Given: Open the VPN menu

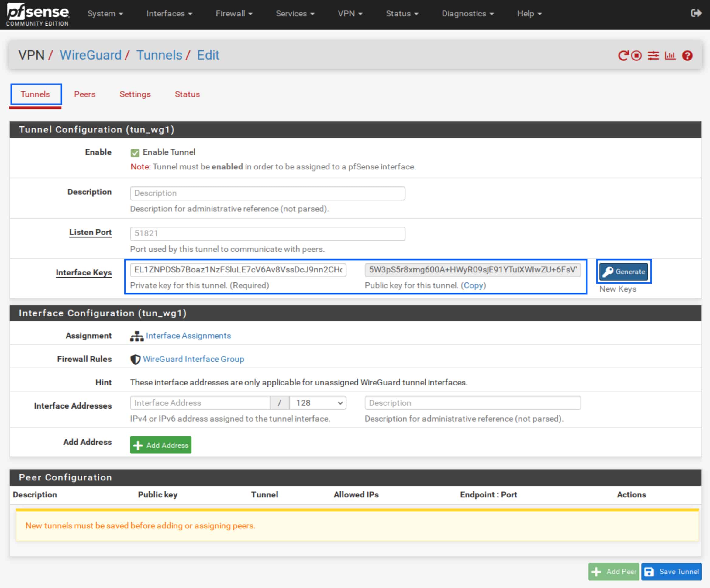Looking at the screenshot, I should [x=350, y=14].
